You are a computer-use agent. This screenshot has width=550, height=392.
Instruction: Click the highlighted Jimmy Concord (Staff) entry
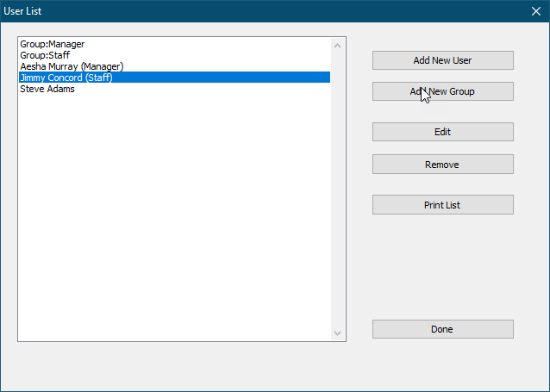(x=66, y=78)
